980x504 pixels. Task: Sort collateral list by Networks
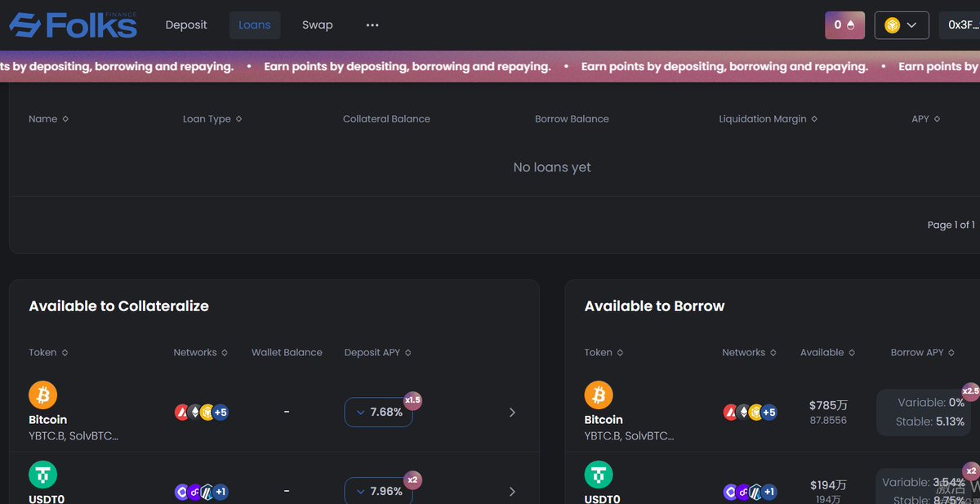point(201,353)
